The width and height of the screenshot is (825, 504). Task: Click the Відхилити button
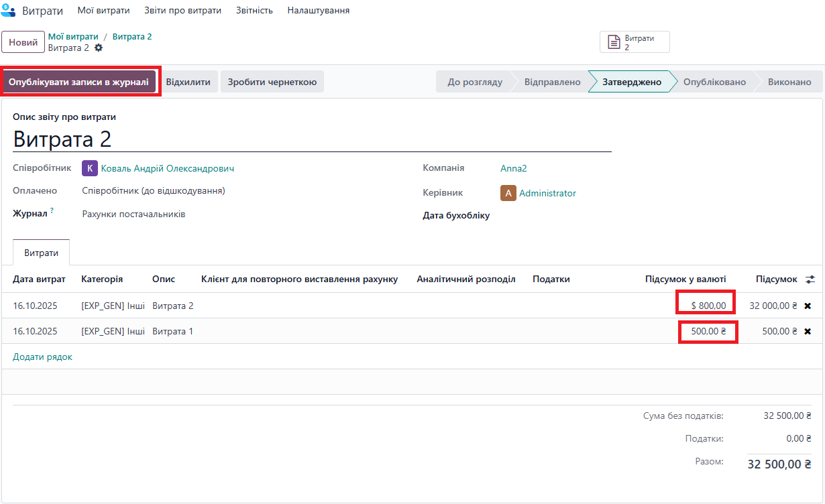188,82
